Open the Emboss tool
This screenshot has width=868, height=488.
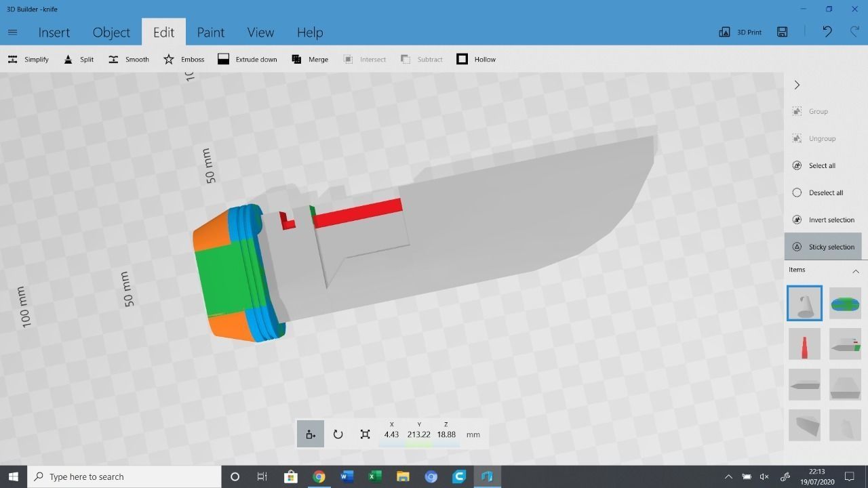pyautogui.click(x=183, y=60)
